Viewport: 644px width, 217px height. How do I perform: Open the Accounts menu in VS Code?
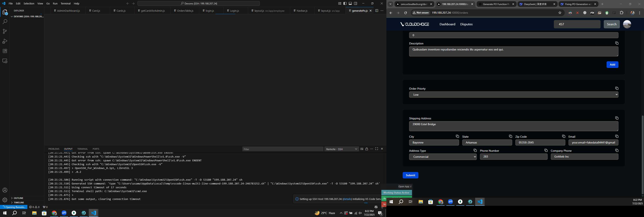click(5, 190)
